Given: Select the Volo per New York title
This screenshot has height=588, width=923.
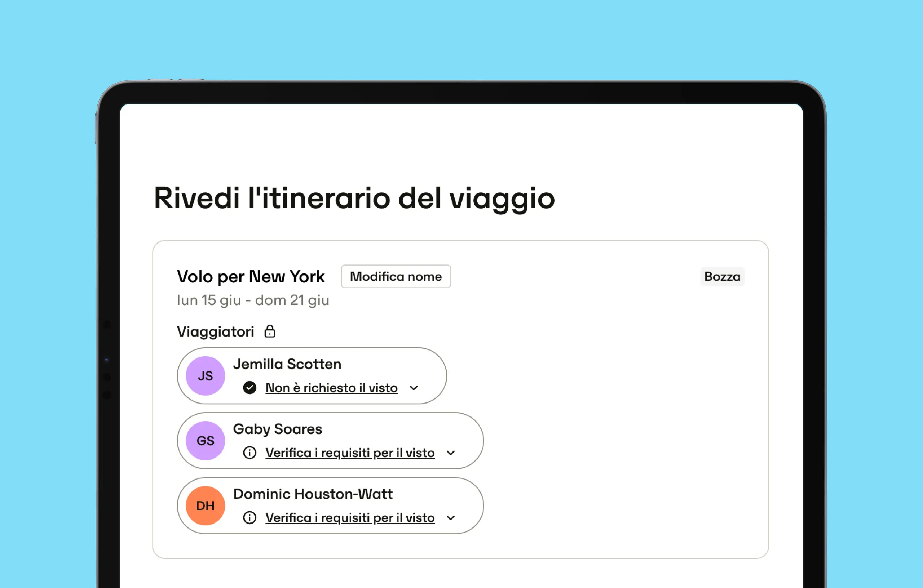Looking at the screenshot, I should pyautogui.click(x=251, y=277).
